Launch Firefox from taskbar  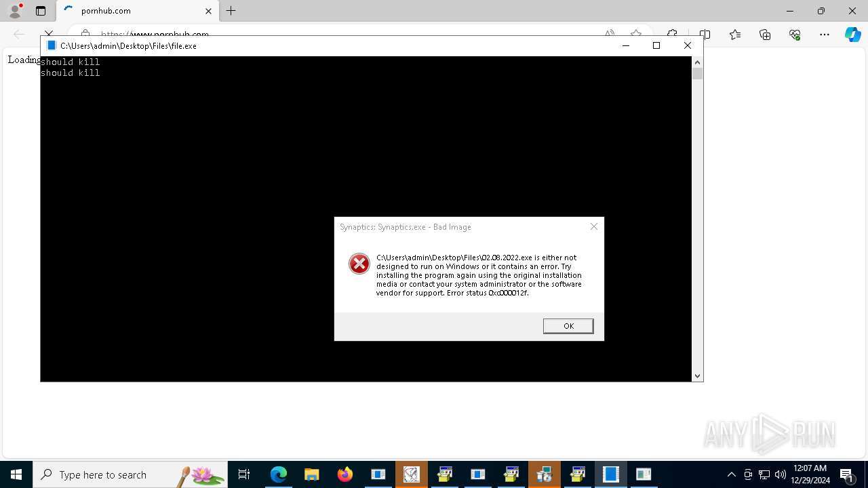pos(345,474)
